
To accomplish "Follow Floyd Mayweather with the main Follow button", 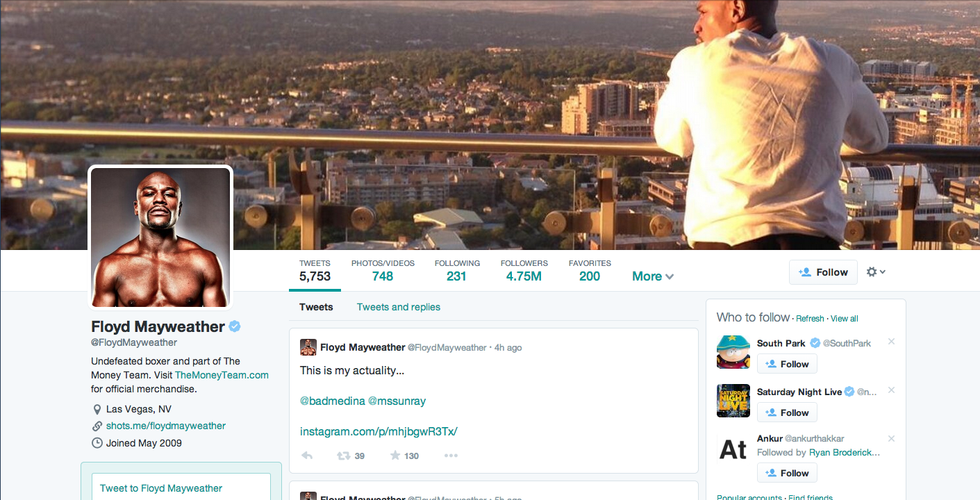I will (x=823, y=272).
